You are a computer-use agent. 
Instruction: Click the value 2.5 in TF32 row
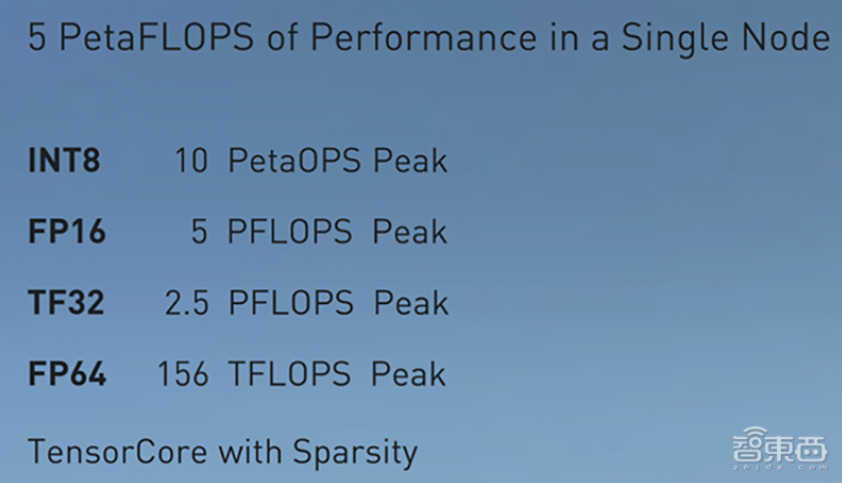point(186,303)
